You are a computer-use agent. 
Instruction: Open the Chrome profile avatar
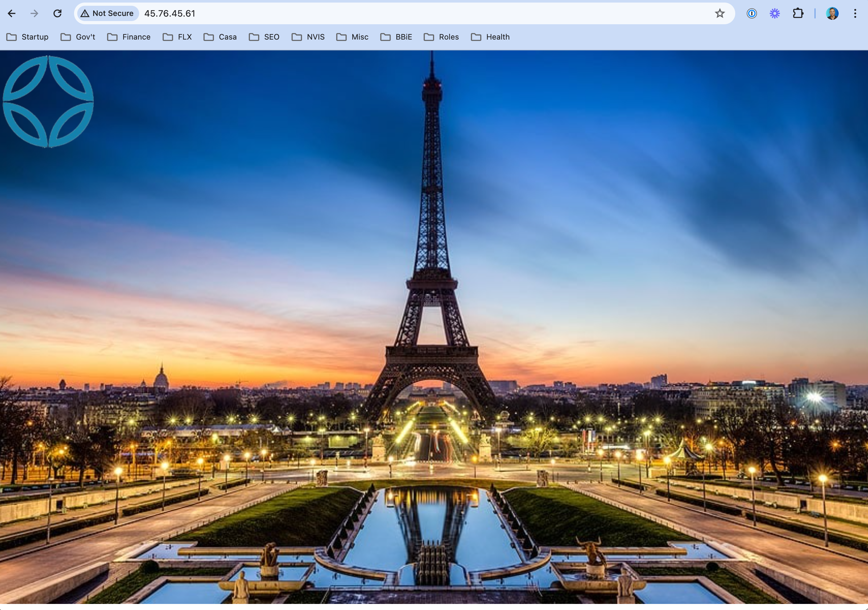tap(832, 14)
